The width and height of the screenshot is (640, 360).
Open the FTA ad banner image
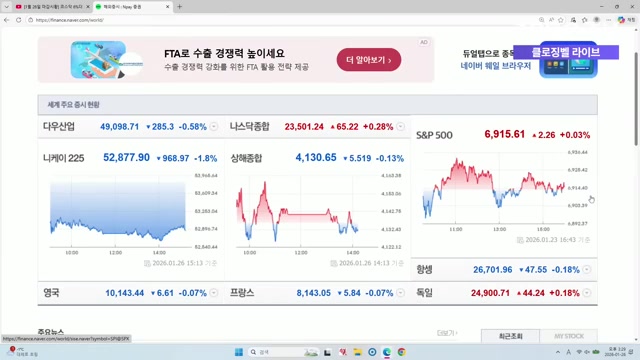pos(107,60)
